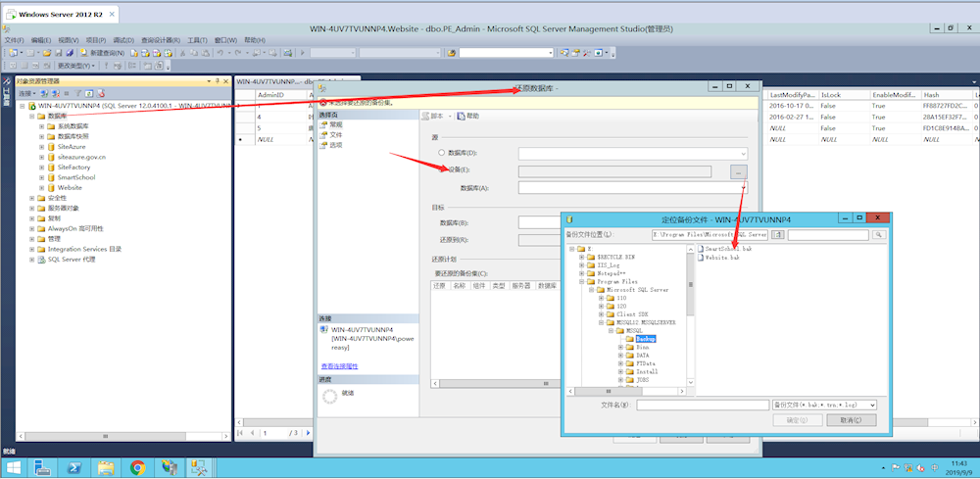Click the 文件名 (file name) input field
Image resolution: width=980 pixels, height=479 pixels.
[702, 405]
